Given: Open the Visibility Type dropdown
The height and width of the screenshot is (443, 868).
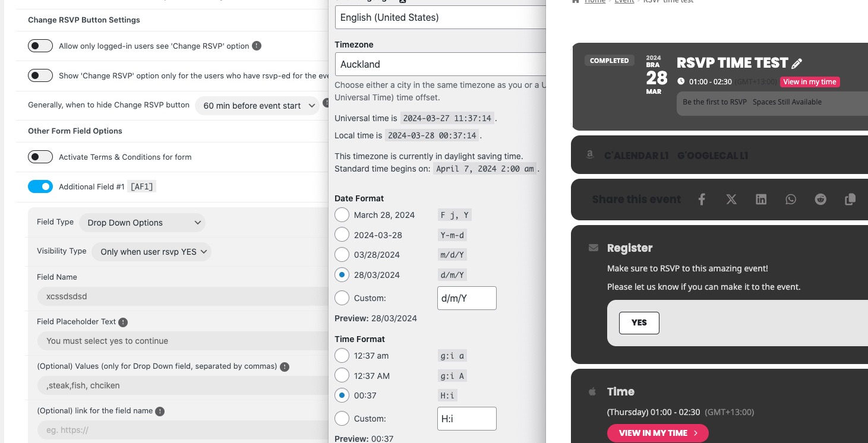Looking at the screenshot, I should (x=152, y=252).
